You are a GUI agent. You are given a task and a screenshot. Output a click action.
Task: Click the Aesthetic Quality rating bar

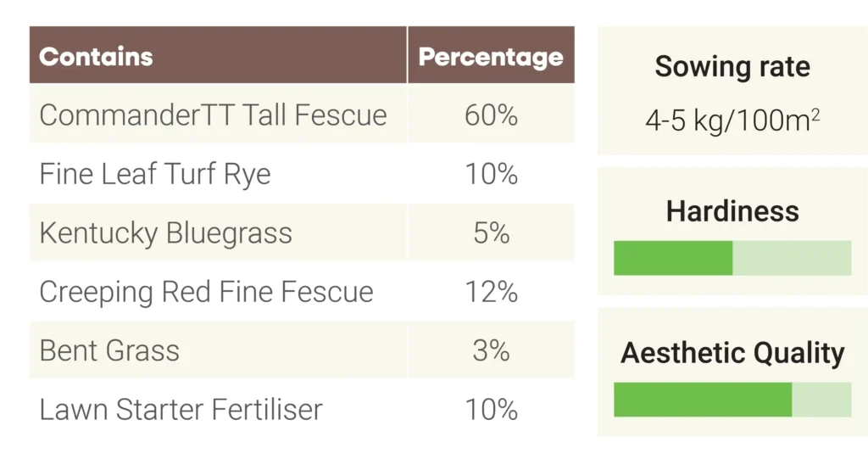tap(732, 400)
